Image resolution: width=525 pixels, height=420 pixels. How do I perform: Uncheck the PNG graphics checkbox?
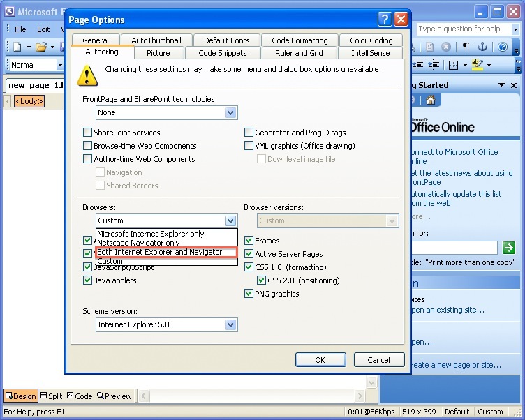coord(249,294)
